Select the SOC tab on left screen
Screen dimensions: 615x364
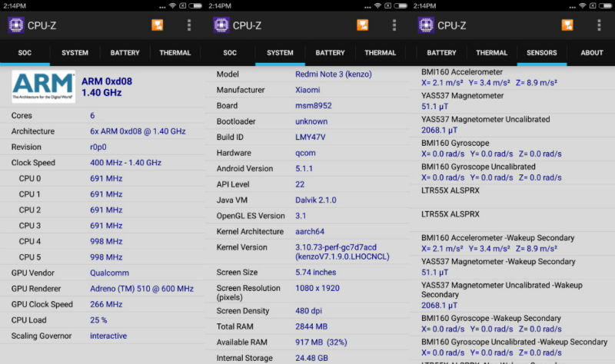pyautogui.click(x=25, y=53)
